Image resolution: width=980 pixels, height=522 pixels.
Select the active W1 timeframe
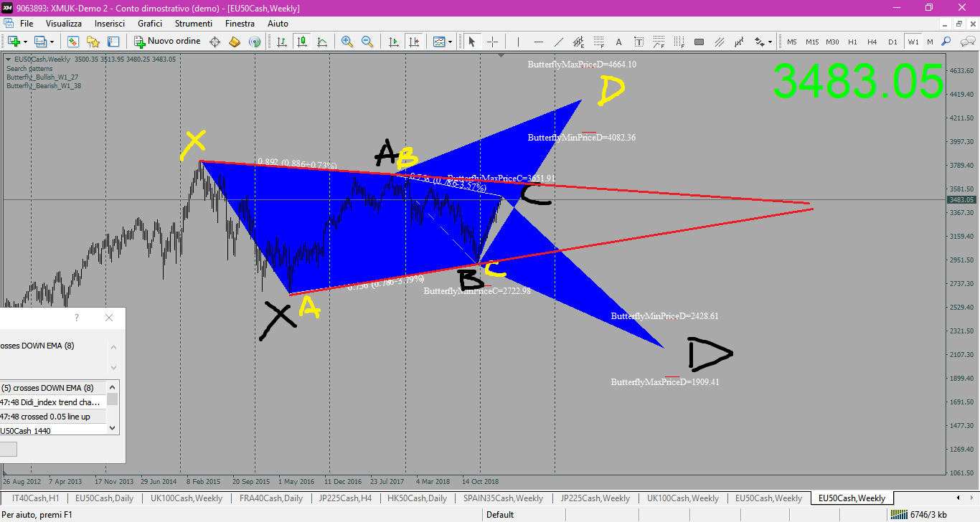tap(913, 42)
